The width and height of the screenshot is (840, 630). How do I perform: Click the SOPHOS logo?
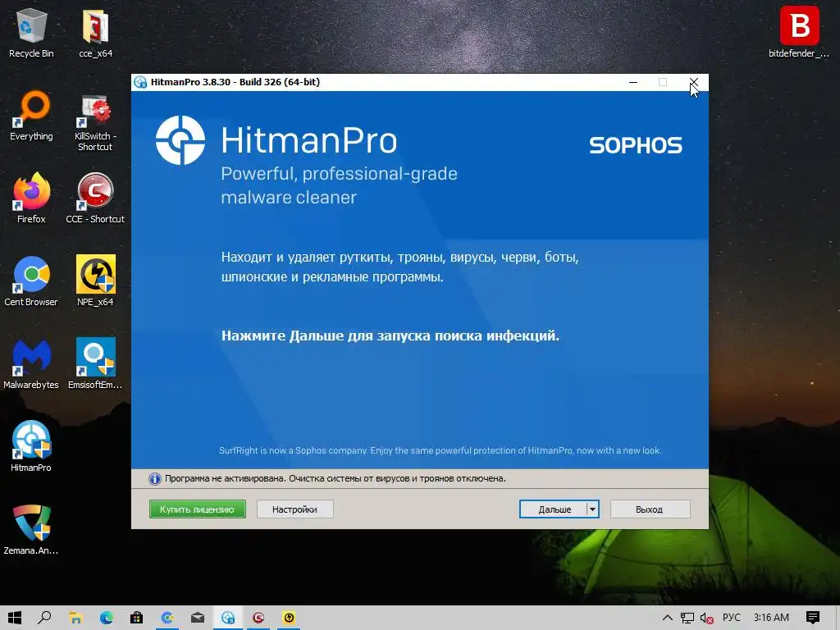636,145
